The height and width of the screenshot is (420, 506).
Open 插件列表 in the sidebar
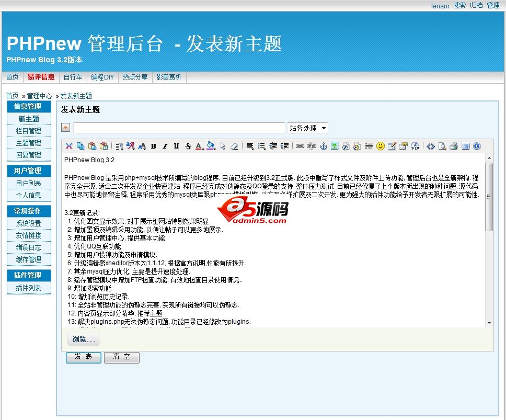point(29,288)
